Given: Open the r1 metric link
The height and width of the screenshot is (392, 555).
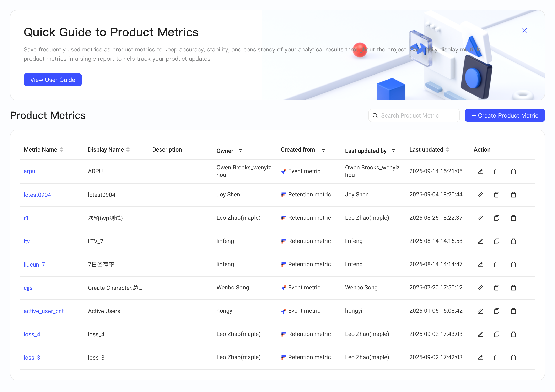Looking at the screenshot, I should (26, 218).
